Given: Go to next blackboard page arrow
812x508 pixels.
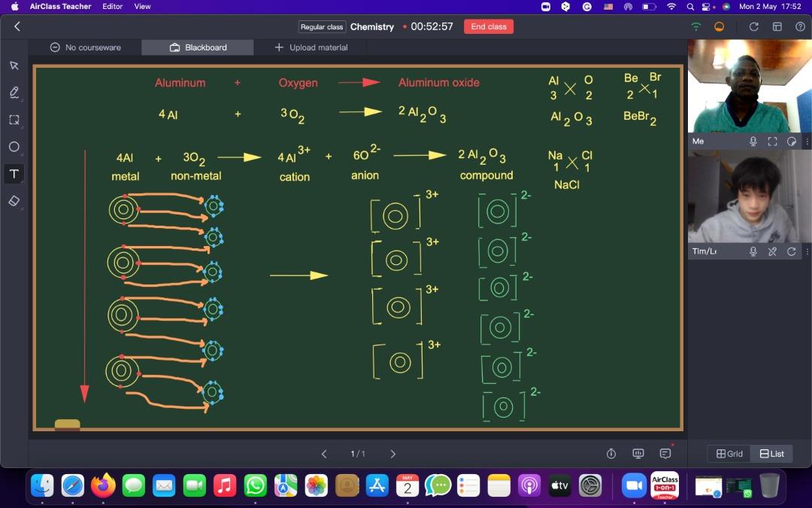Looking at the screenshot, I should click(x=392, y=454).
